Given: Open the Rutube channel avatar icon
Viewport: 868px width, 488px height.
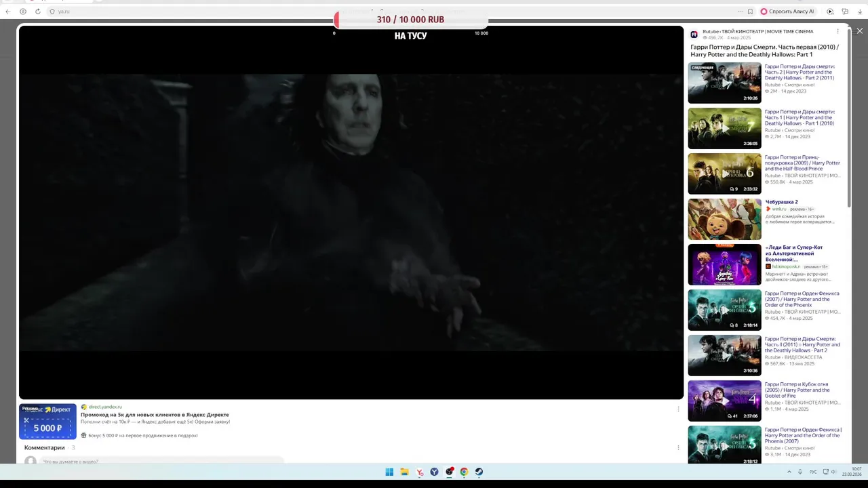Looking at the screenshot, I should click(694, 35).
